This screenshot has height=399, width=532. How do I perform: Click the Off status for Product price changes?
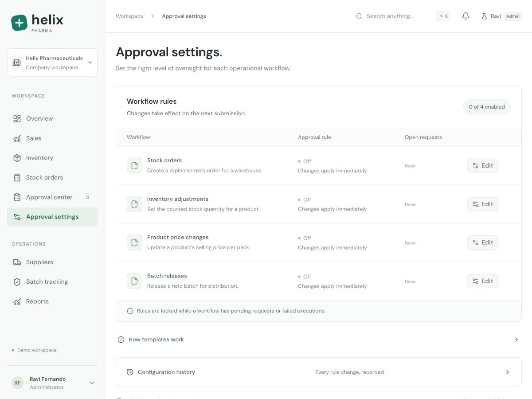coord(305,239)
